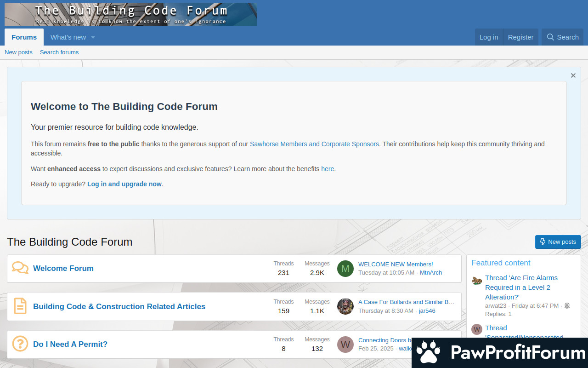Open the Forums tab
This screenshot has height=368, width=588.
tap(24, 37)
